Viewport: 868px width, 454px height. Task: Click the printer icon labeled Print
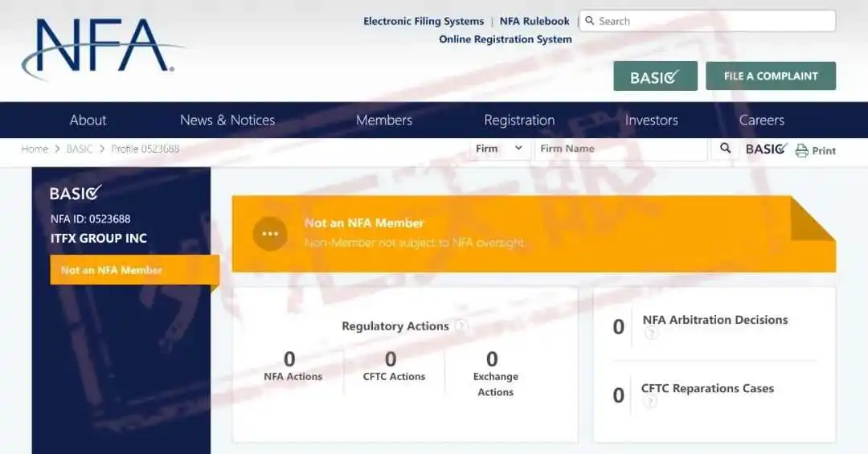point(801,150)
